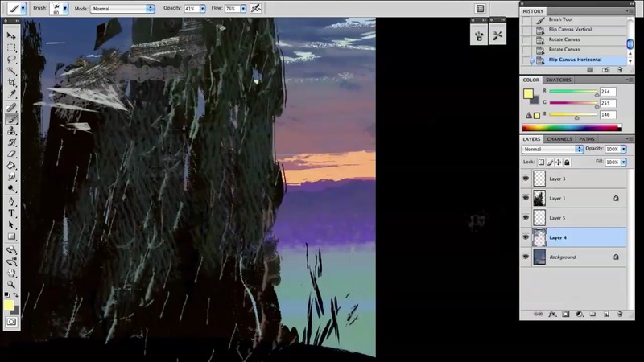Add a layer style via fx button

tap(552, 315)
